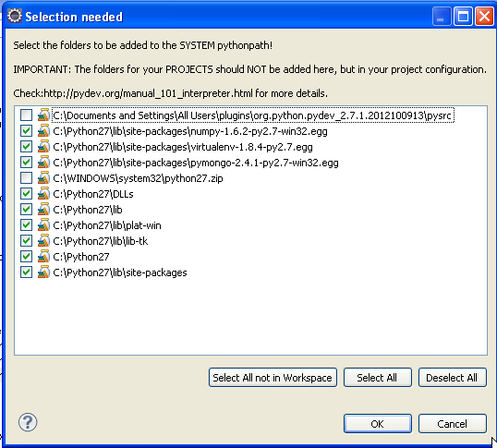Image resolution: width=497 pixels, height=448 pixels.
Task: Uncheck the numpy-1.6.2 egg checkbox
Action: tap(26, 131)
